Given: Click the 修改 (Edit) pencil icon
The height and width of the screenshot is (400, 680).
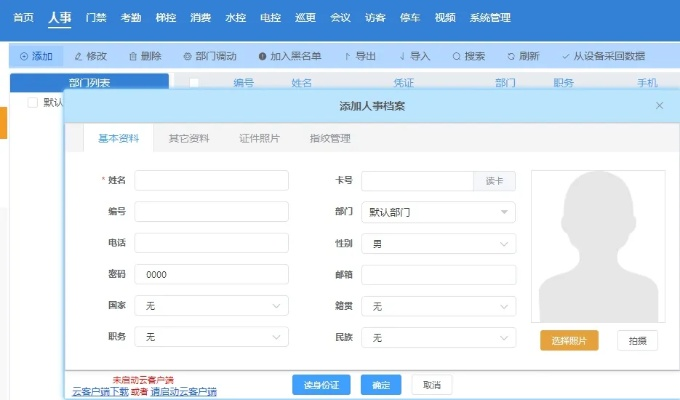Looking at the screenshot, I should click(78, 56).
